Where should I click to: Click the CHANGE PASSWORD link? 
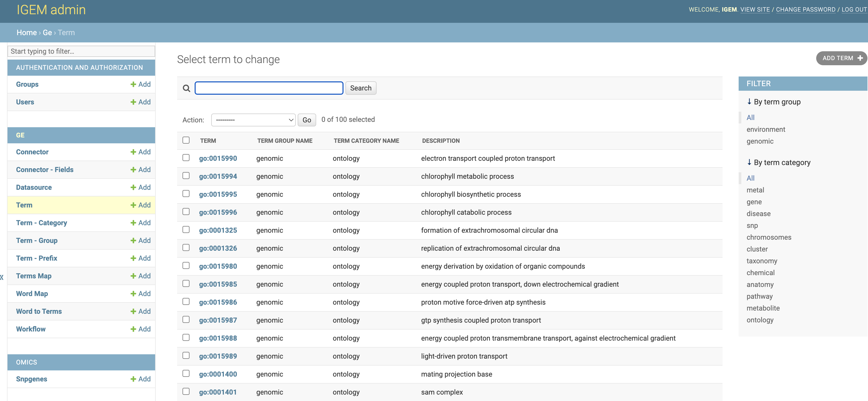pos(806,10)
